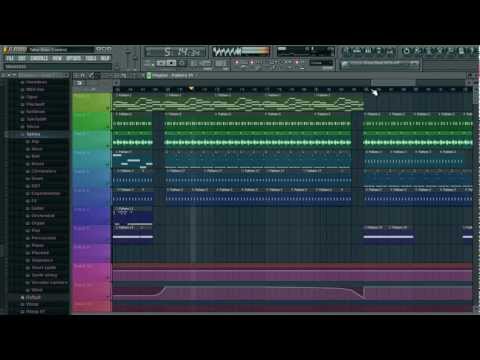480x360 pixels.
Task: Expand the FX preset folder
Action: coord(34,201)
